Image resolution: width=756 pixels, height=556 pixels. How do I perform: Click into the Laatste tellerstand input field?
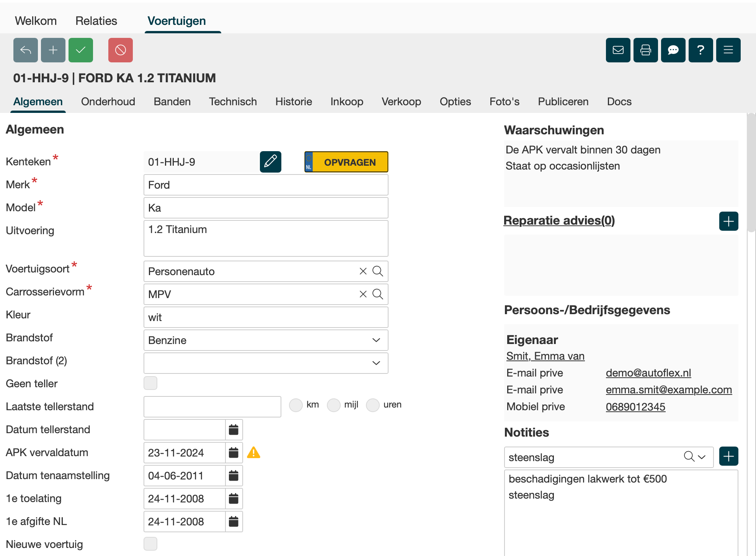click(212, 407)
